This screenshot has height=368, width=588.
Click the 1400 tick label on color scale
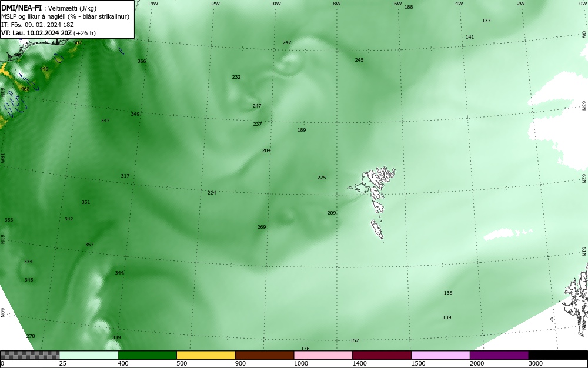[x=360, y=363]
